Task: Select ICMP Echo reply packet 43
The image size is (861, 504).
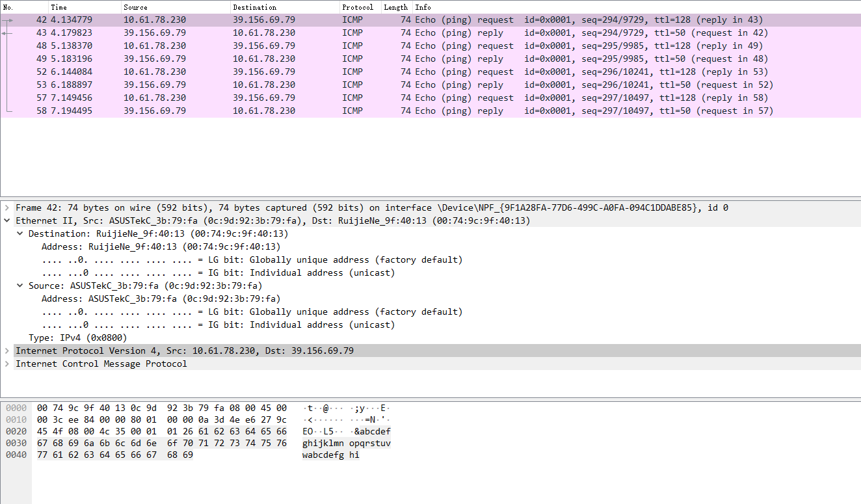Action: coord(260,33)
